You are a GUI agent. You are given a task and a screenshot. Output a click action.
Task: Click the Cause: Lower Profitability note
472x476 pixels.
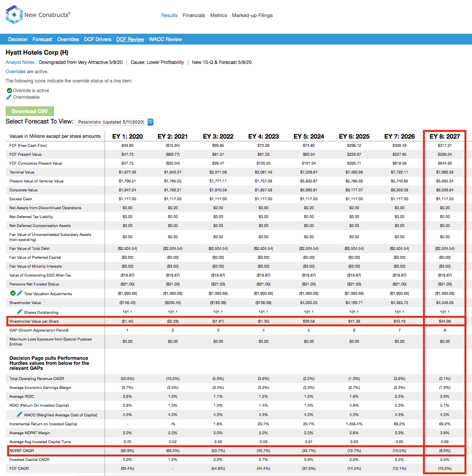click(x=157, y=62)
